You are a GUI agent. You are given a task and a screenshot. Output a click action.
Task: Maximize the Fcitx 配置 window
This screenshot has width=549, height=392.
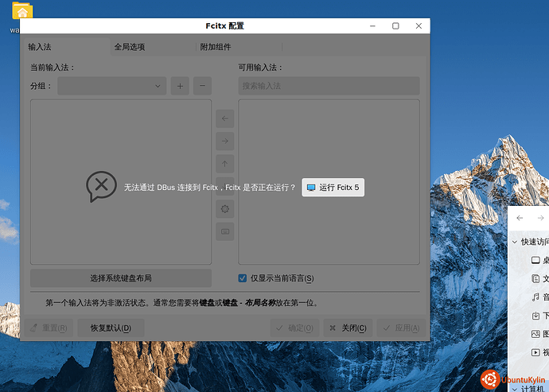pyautogui.click(x=395, y=26)
